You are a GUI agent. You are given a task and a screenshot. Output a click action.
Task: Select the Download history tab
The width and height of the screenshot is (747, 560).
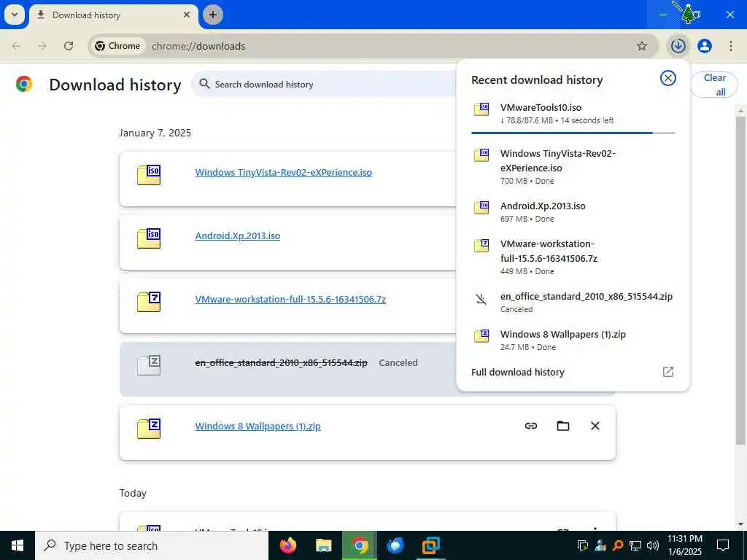[x=113, y=15]
